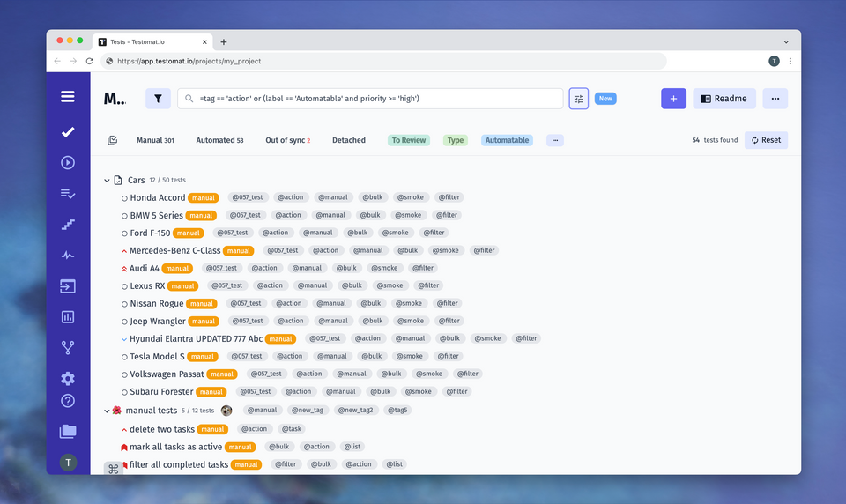846x504 pixels.
Task: Open query tuning sliders icon
Action: 578,99
